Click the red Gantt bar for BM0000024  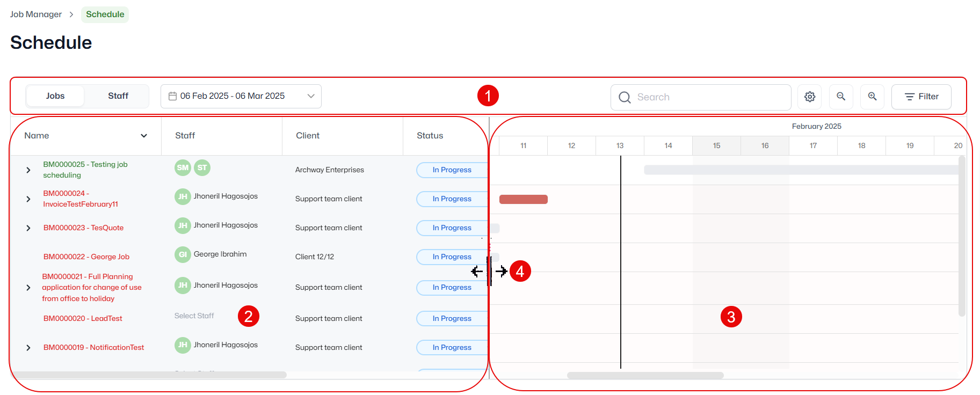point(524,199)
